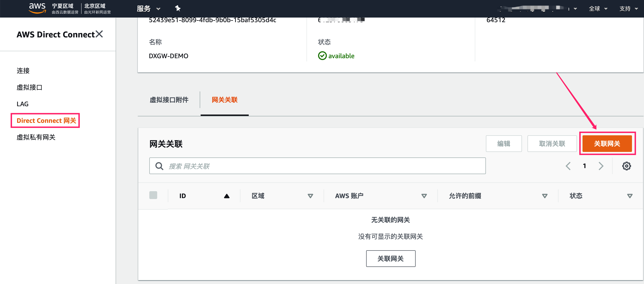Click gateway ID 52439e51-8099-4fdb-9b0b-15baf5305d4c
Viewport: 644px width, 284px height.
click(x=212, y=20)
